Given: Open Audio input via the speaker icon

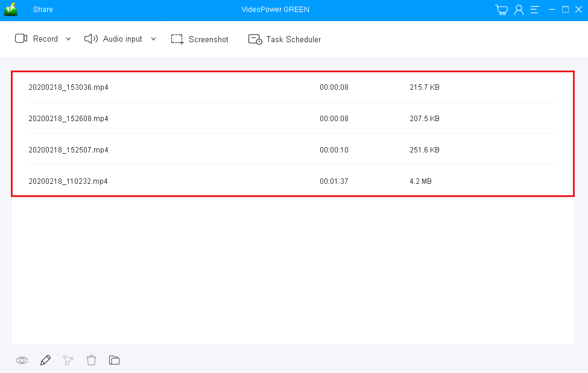Looking at the screenshot, I should pos(90,39).
